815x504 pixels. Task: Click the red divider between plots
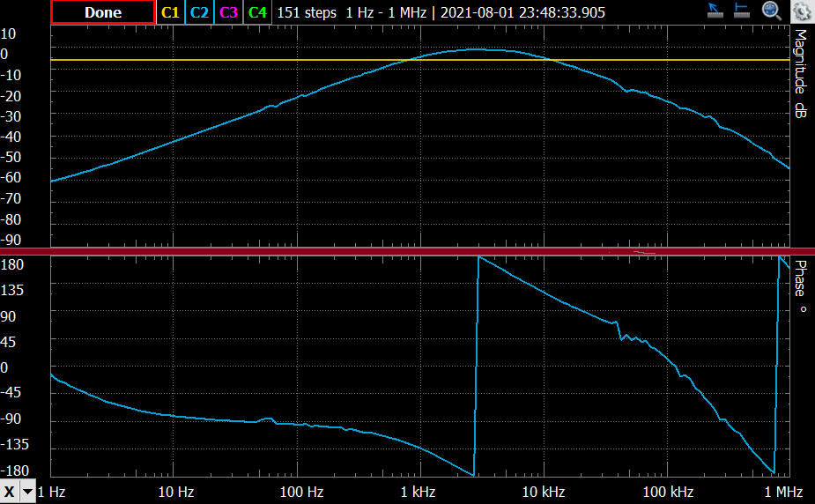tap(407, 252)
